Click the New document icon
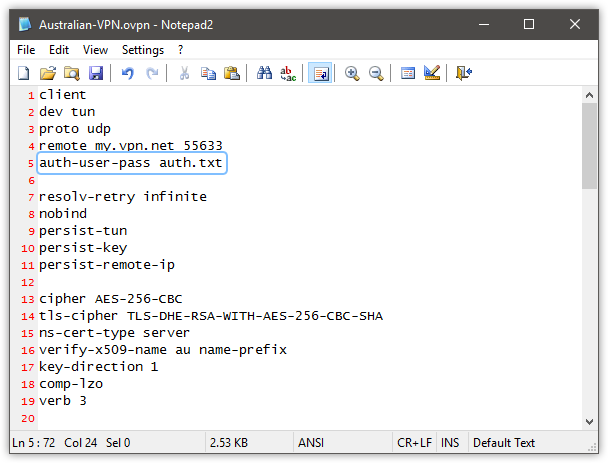 click(x=24, y=73)
